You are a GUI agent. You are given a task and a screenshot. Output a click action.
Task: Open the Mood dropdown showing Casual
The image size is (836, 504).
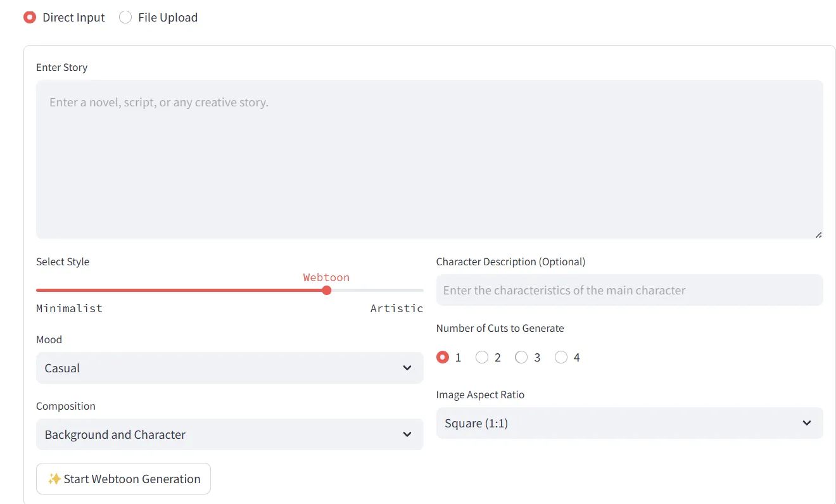pos(229,368)
